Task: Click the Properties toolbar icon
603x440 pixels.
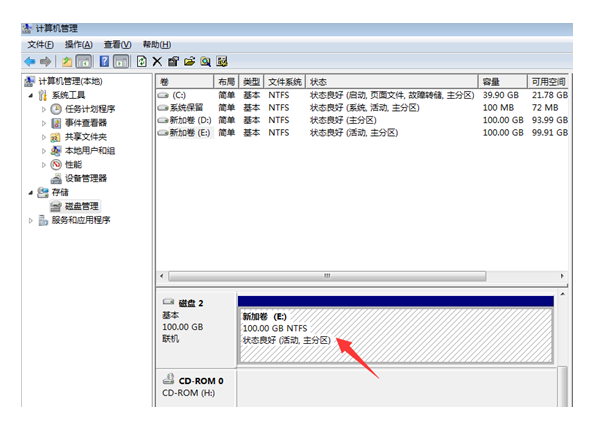Action: pos(173,61)
